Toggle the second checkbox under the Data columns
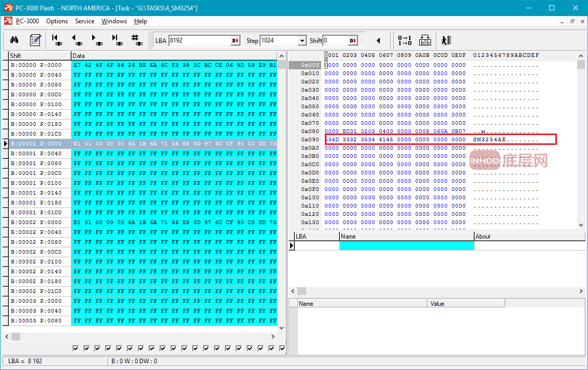Viewport: 588px width, 370px height. [87, 348]
